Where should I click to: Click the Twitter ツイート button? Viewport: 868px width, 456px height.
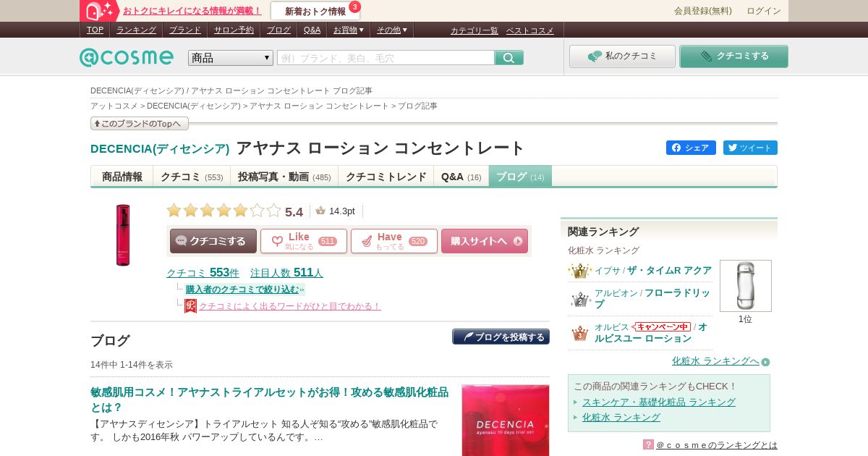pos(750,148)
